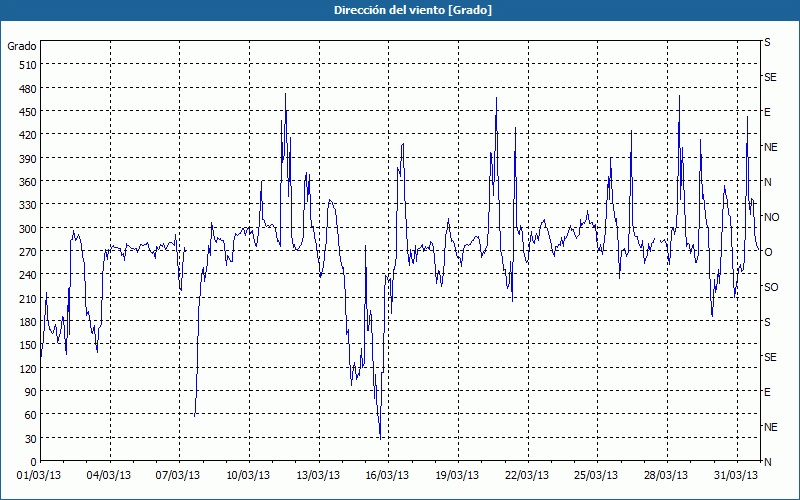Click the 390 y-axis value
Screen dimensions: 800x500
click(x=28, y=158)
